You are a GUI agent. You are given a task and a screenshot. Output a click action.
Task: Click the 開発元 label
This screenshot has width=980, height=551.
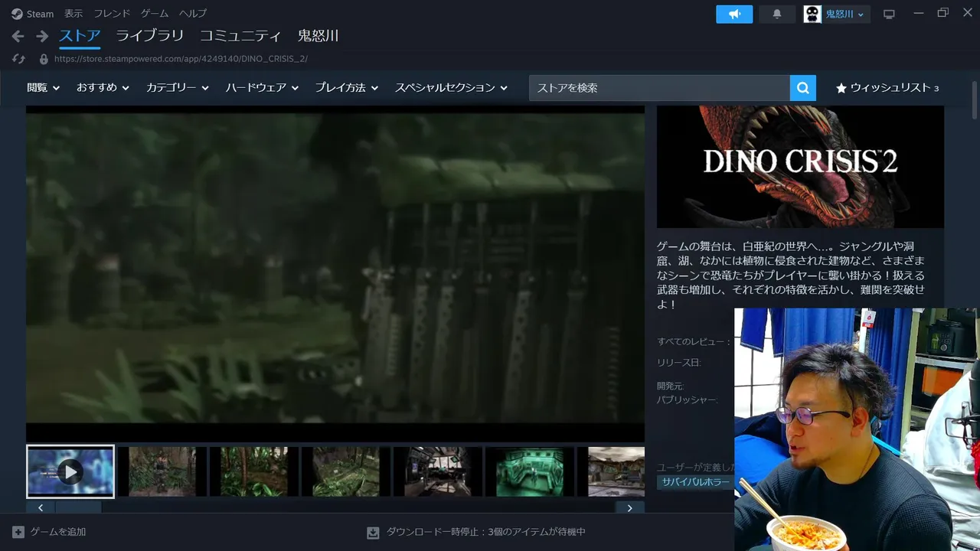tap(670, 386)
